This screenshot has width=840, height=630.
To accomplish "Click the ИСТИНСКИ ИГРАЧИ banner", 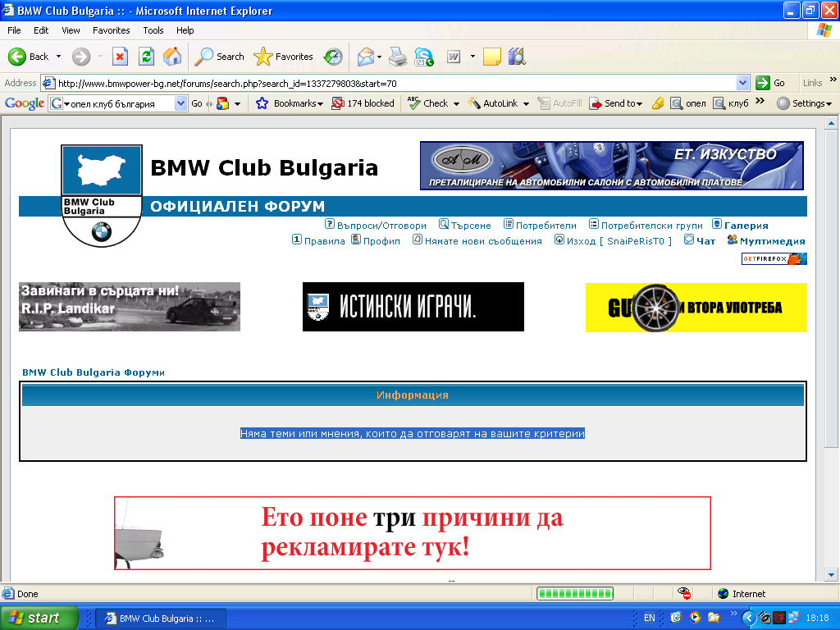I will click(x=413, y=307).
